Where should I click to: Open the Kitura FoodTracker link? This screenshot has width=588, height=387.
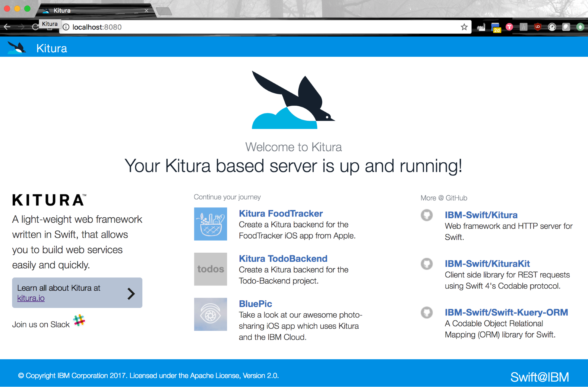(280, 213)
